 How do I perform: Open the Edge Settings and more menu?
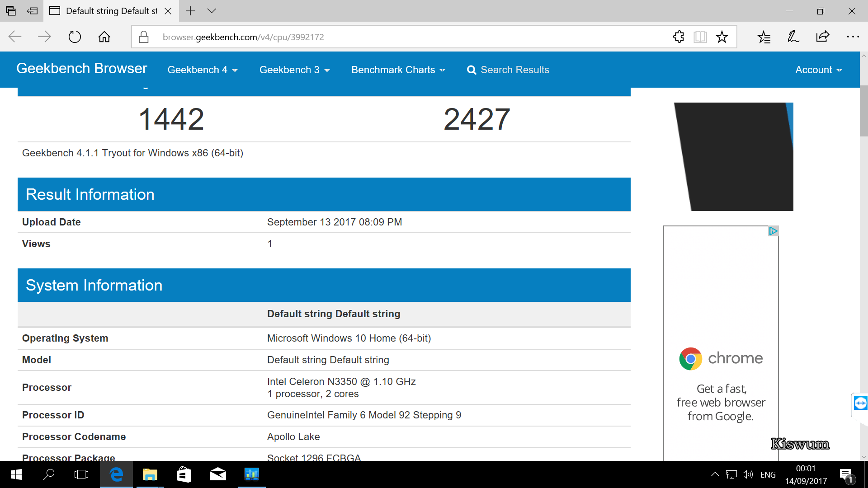[x=853, y=37]
